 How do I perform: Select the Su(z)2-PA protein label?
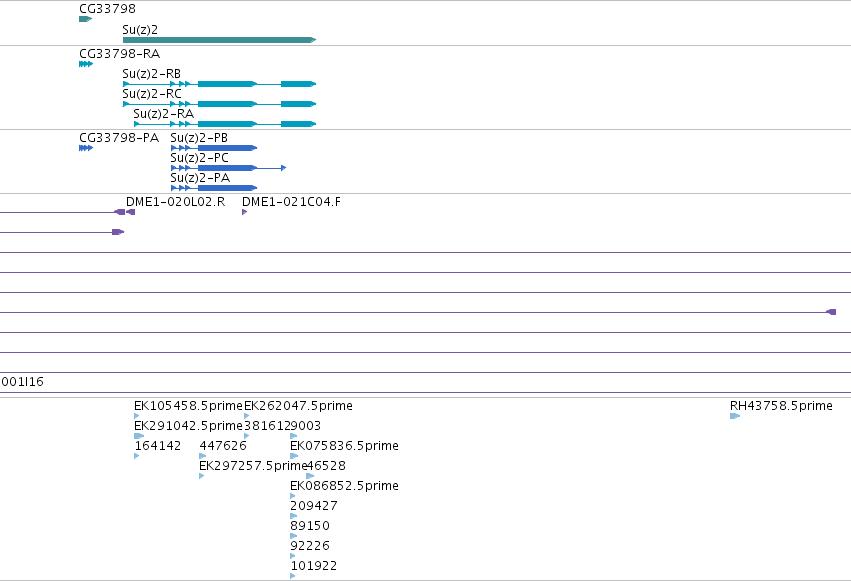[200, 178]
